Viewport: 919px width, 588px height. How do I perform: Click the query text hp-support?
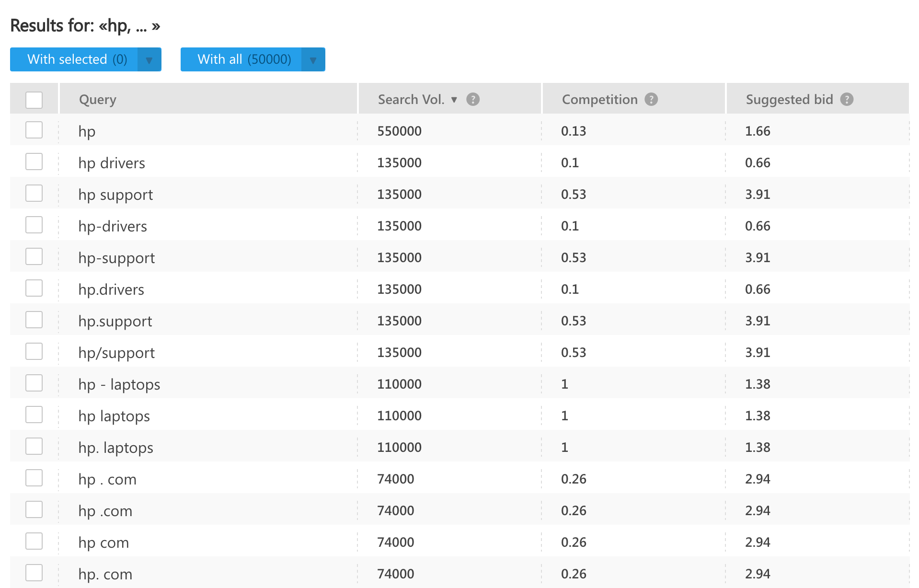pyautogui.click(x=116, y=258)
